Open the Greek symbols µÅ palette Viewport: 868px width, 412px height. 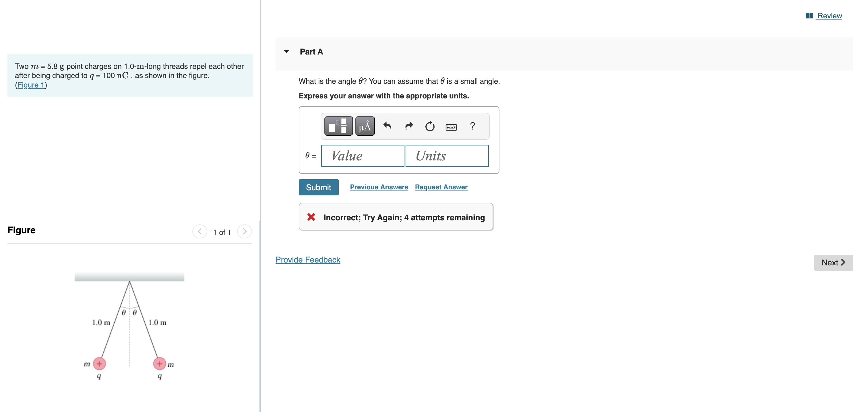click(365, 126)
